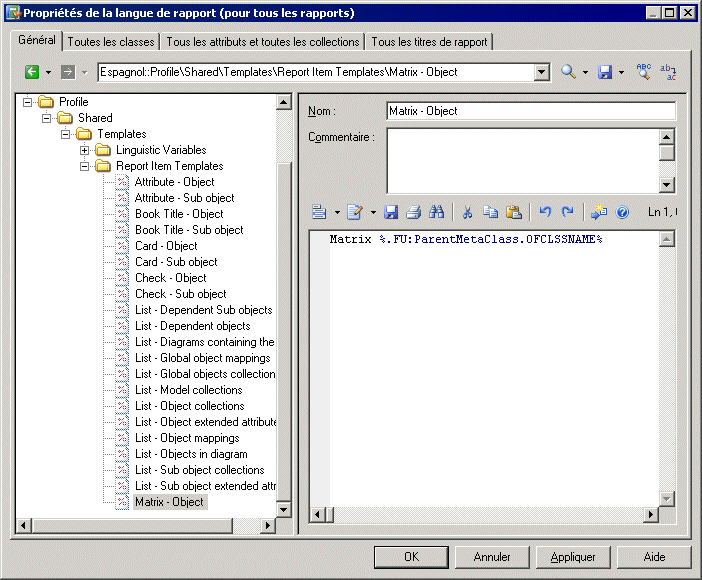This screenshot has width=702, height=580.
Task: Click code editor horizontal scroll right arrow
Action: (x=650, y=515)
